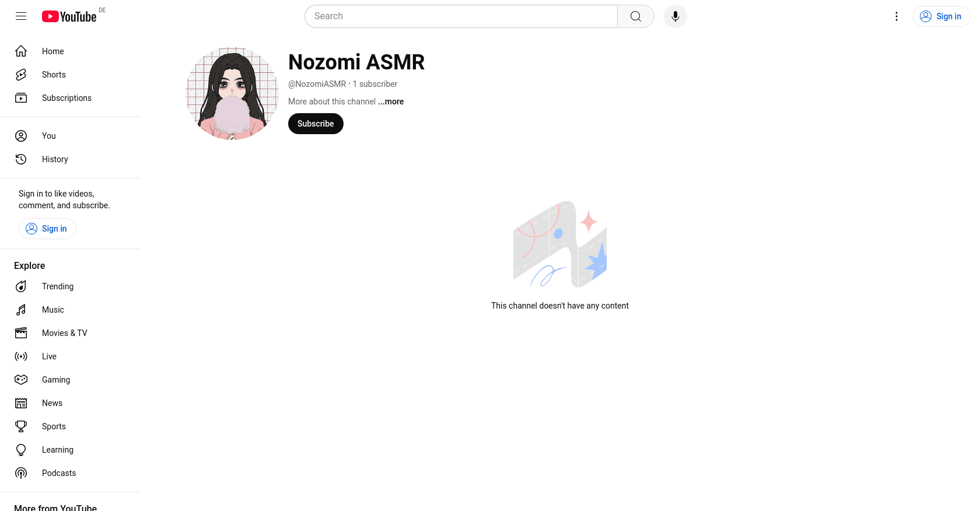Open Subscriptions in the sidebar
The width and height of the screenshot is (980, 511).
70,98
